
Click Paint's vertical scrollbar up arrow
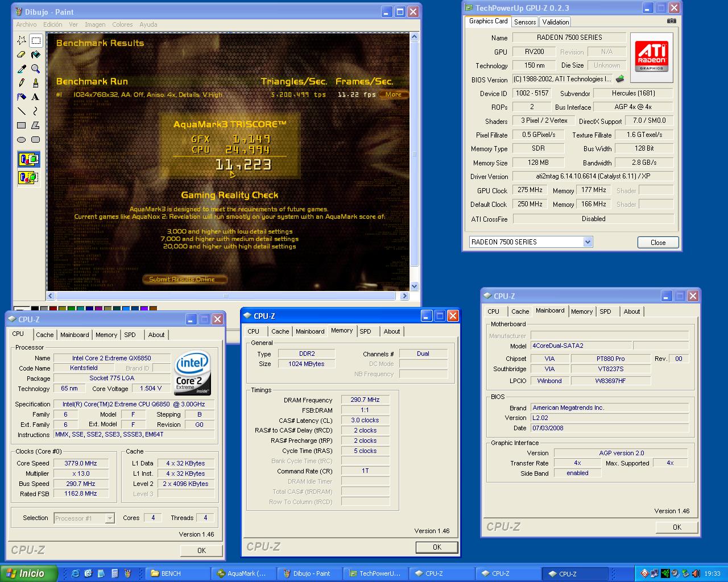tap(414, 37)
